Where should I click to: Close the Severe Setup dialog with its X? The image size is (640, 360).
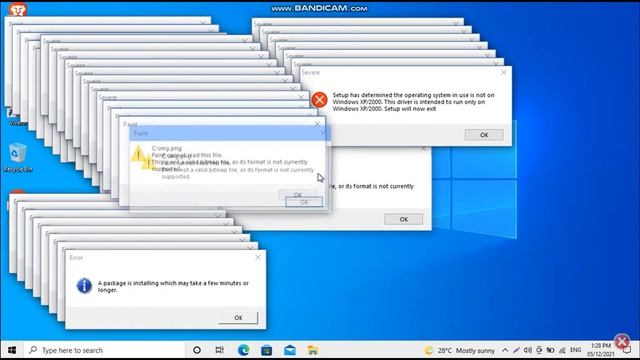[x=504, y=72]
